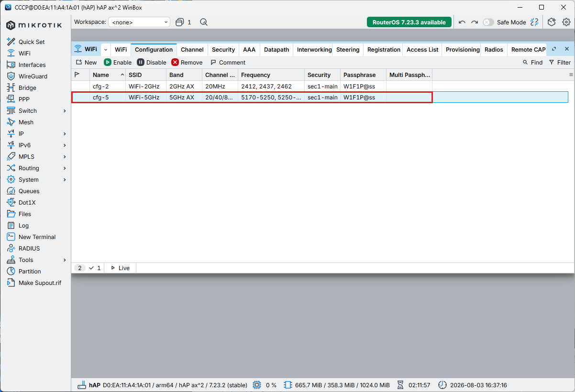Image resolution: width=575 pixels, height=392 pixels.
Task: Launch a New Terminal
Action: point(37,237)
